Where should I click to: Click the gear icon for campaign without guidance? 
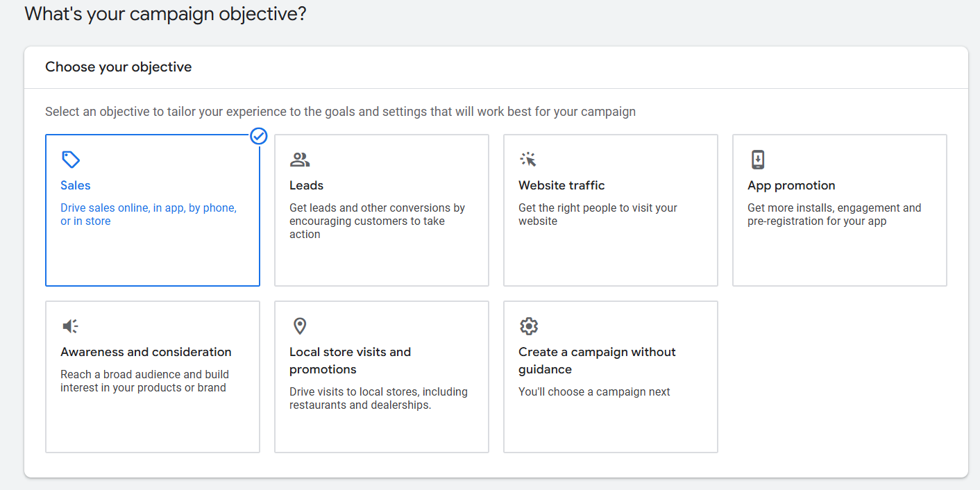(x=529, y=326)
